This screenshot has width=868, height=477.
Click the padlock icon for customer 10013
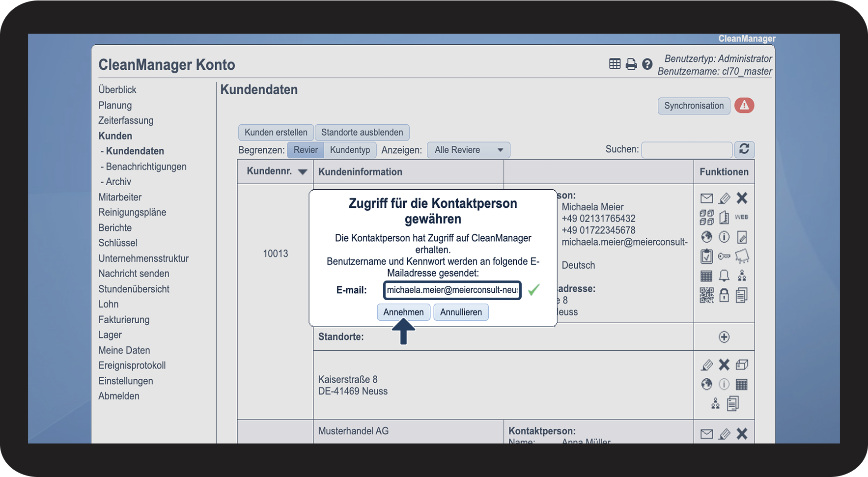point(724,295)
